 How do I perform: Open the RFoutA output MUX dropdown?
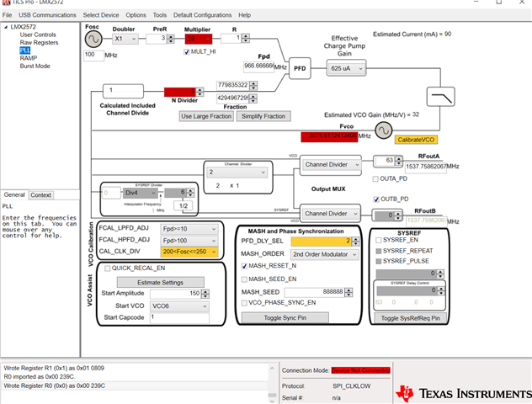click(331, 164)
